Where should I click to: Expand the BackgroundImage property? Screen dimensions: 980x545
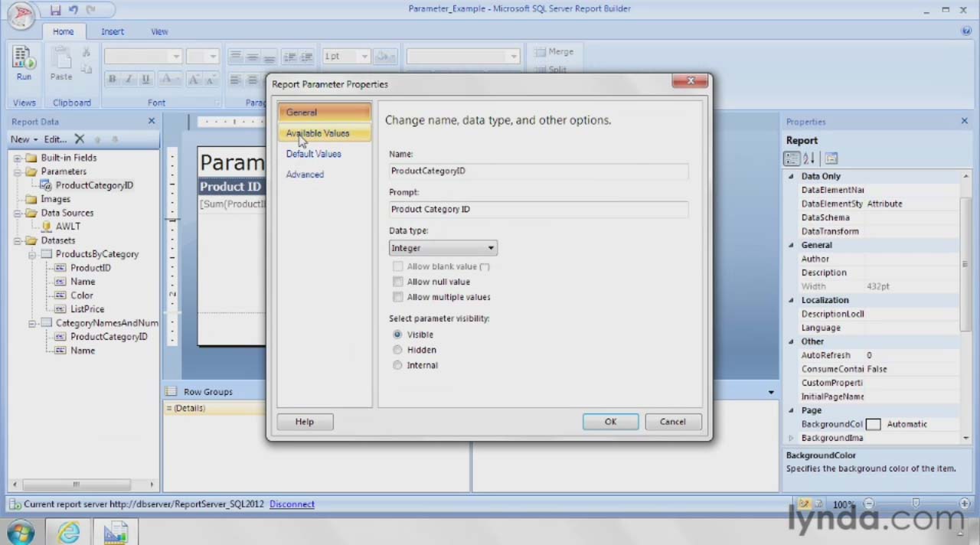pyautogui.click(x=792, y=438)
